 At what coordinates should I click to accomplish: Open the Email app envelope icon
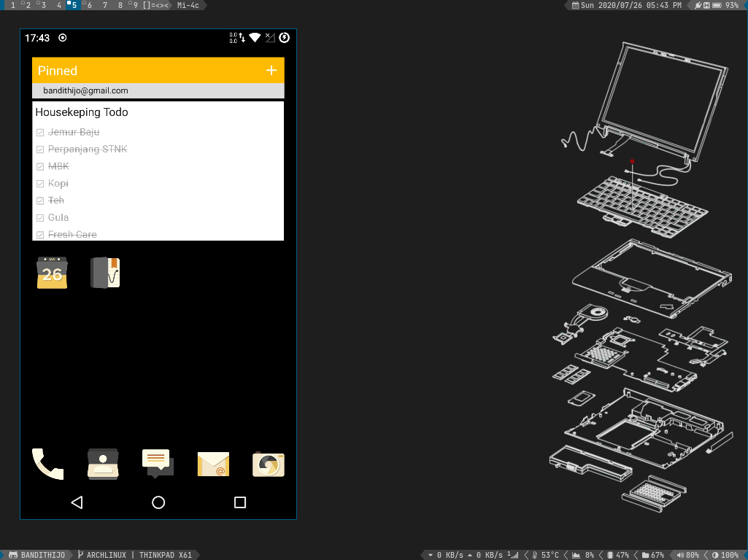213,464
